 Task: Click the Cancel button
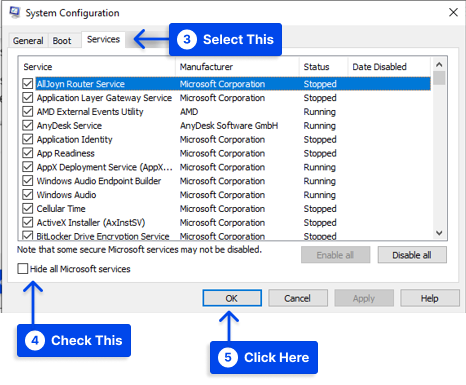[298, 298]
